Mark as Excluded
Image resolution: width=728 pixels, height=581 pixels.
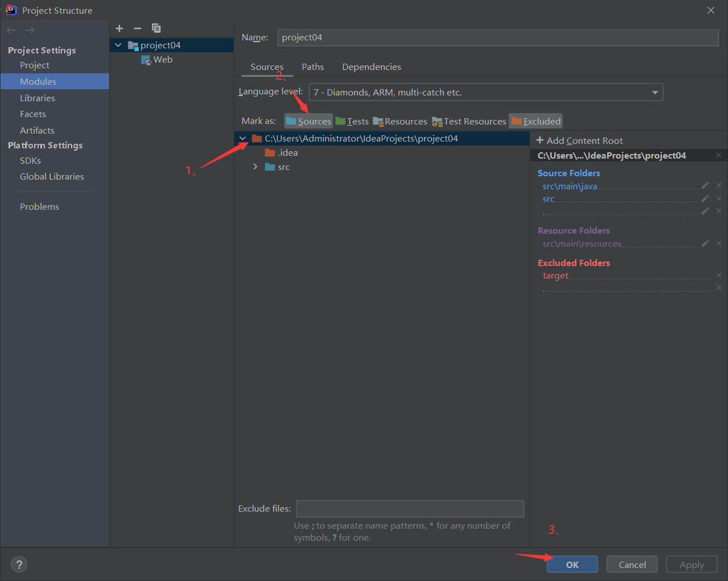coord(536,121)
